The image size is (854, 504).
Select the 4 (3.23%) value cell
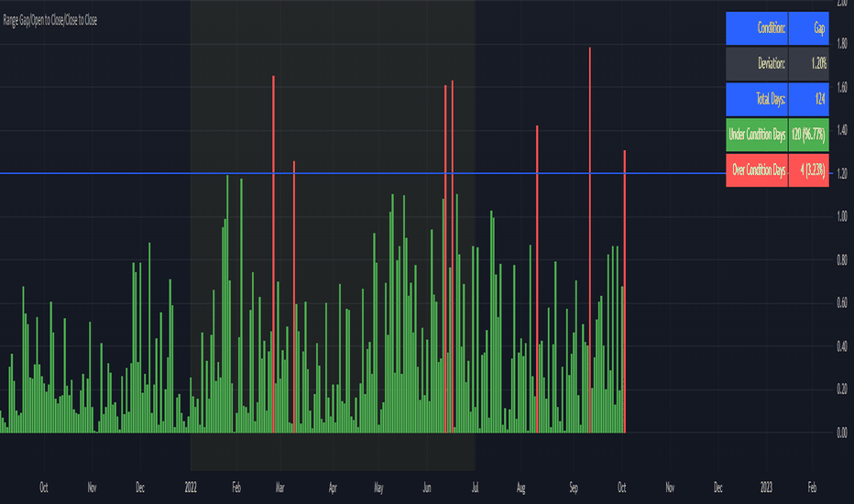click(x=809, y=170)
